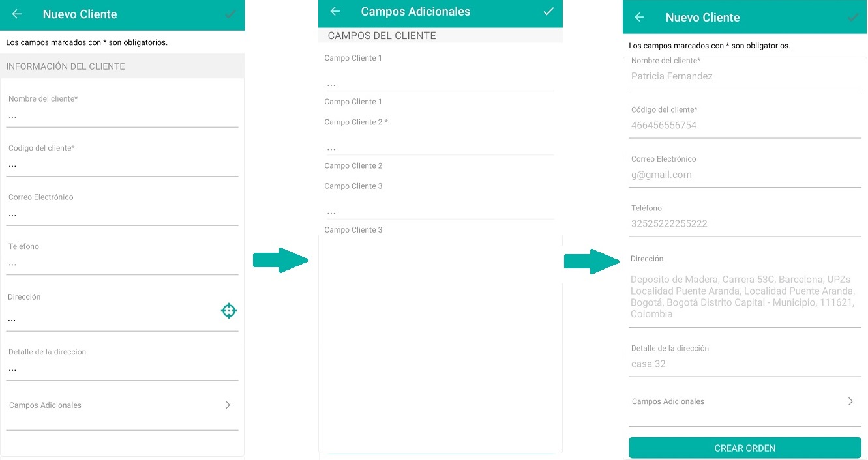
Task: Go back from first Nuevo Cliente screen
Action: pos(17,14)
